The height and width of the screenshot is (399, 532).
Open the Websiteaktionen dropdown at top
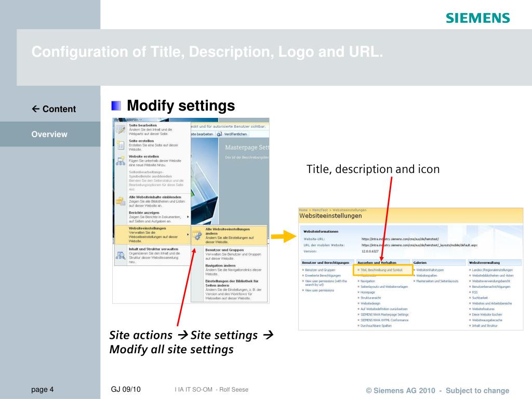tap(128, 120)
